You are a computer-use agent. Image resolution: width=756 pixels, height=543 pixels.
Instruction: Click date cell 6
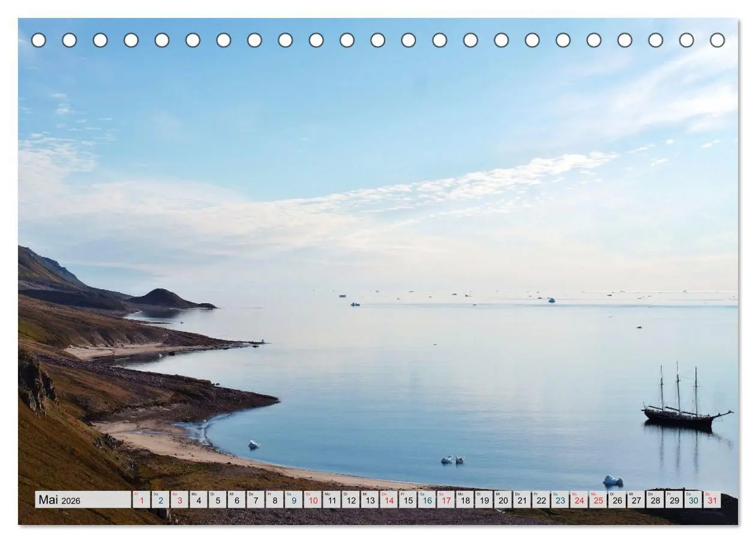236,500
